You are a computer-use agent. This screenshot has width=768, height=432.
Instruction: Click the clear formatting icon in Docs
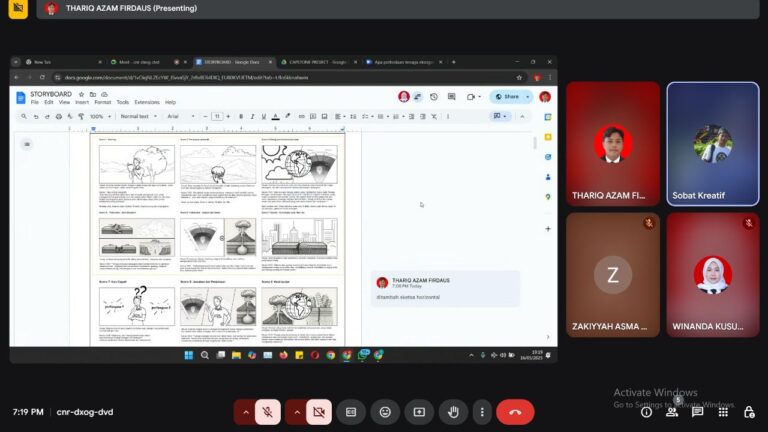pyautogui.click(x=434, y=117)
